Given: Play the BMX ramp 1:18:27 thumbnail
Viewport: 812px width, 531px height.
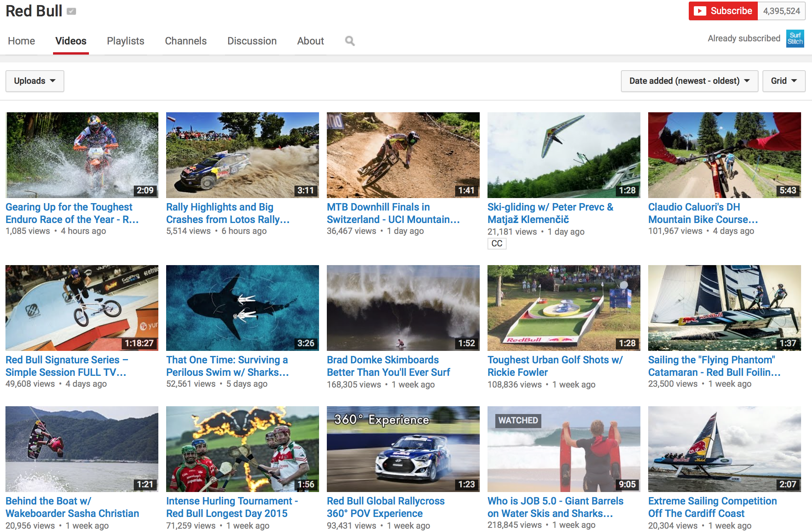Looking at the screenshot, I should click(82, 308).
